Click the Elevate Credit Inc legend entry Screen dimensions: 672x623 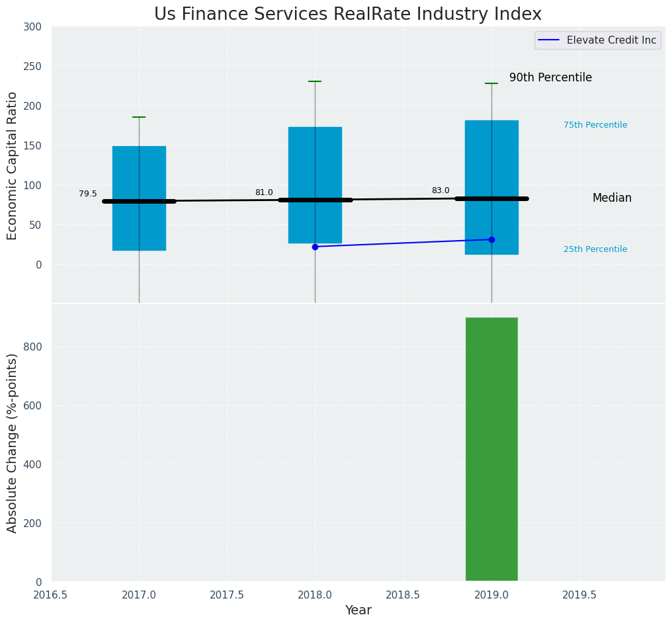pyautogui.click(x=611, y=40)
